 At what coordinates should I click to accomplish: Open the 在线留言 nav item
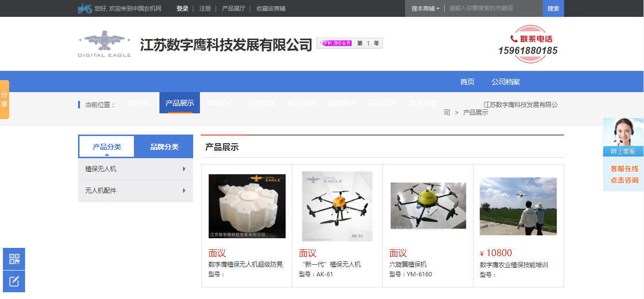pos(383,103)
